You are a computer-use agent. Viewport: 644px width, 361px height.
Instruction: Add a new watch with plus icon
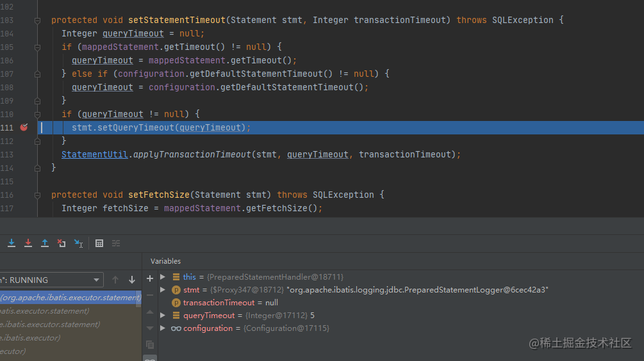coord(150,278)
